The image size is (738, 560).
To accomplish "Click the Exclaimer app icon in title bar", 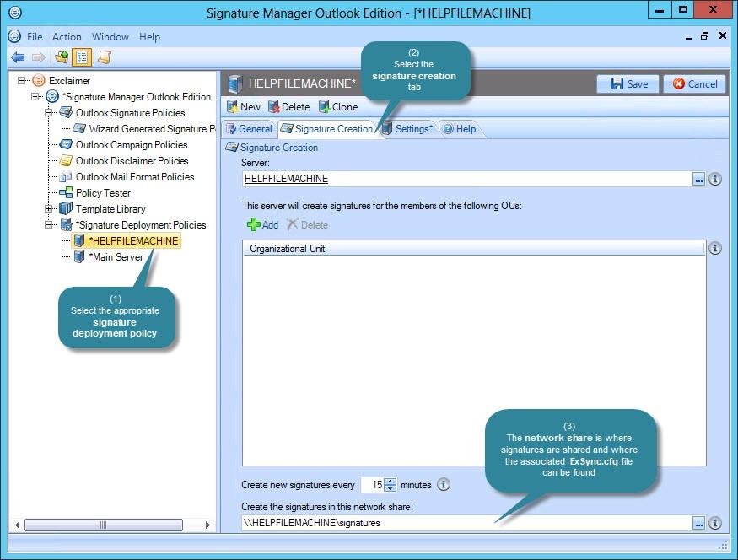I will click(15, 13).
